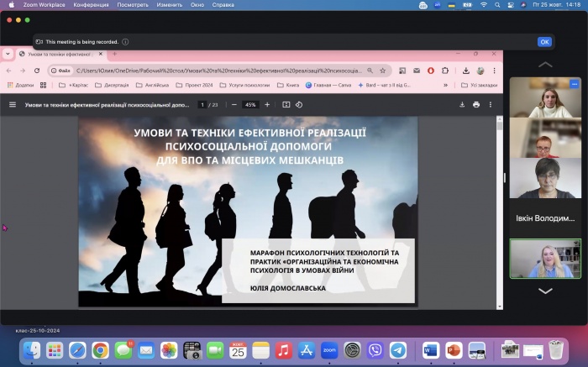This screenshot has height=367, width=588.
Task: Click the fit-to-page icon in PDF toolbar
Action: (x=286, y=105)
